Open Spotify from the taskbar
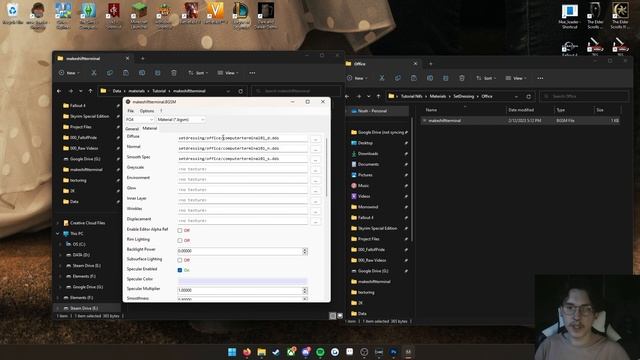The height and width of the screenshot is (360, 640). (x=320, y=352)
